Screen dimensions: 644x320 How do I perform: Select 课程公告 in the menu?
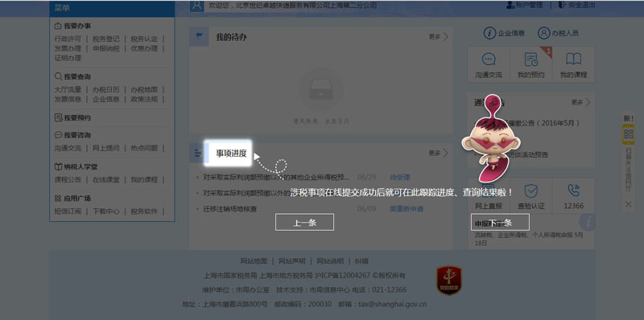click(68, 179)
